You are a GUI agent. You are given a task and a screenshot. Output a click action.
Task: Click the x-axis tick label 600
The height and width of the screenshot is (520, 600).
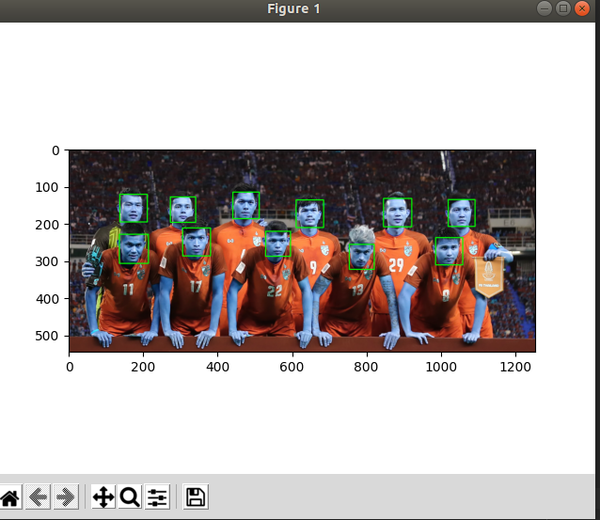(x=292, y=367)
